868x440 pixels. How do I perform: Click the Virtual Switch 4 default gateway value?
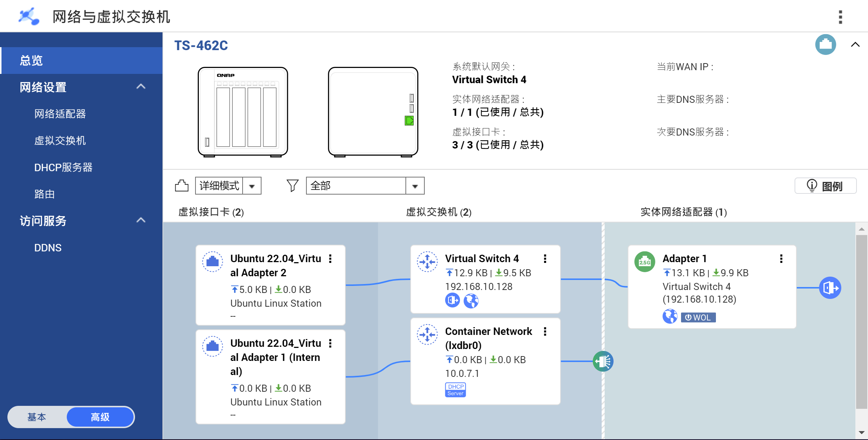click(x=489, y=79)
